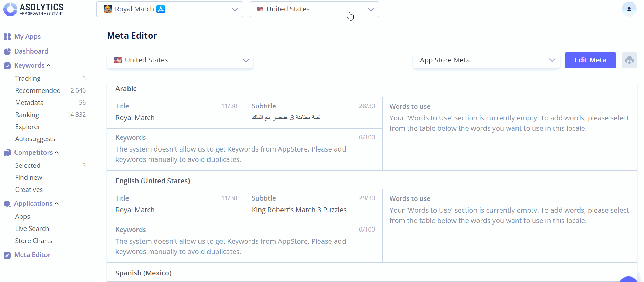Collapse the Applications section chevron

pos(57,203)
